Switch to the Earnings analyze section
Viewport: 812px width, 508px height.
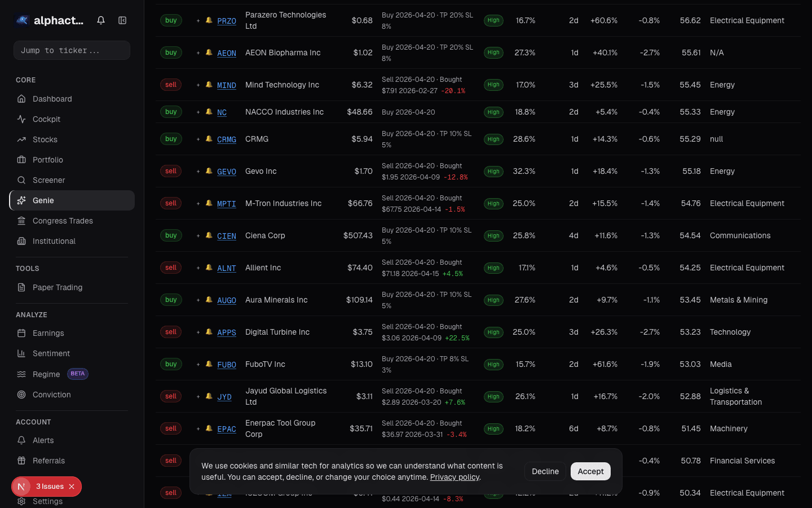[x=48, y=333]
